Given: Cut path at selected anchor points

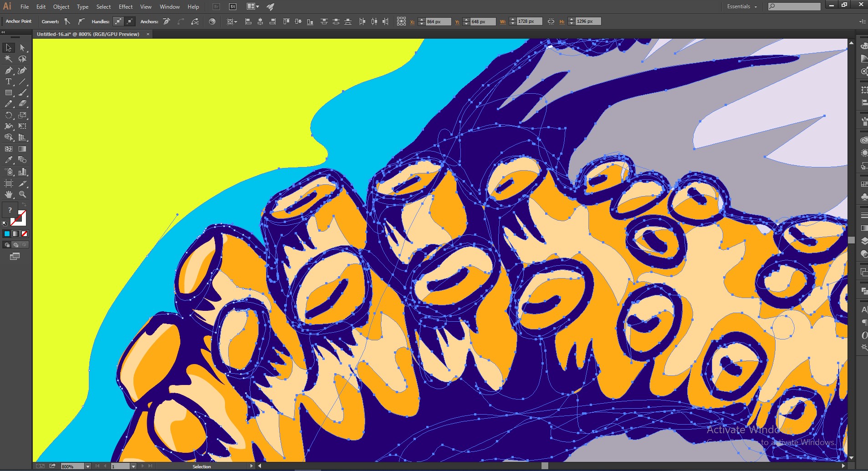Looking at the screenshot, I should (x=195, y=21).
